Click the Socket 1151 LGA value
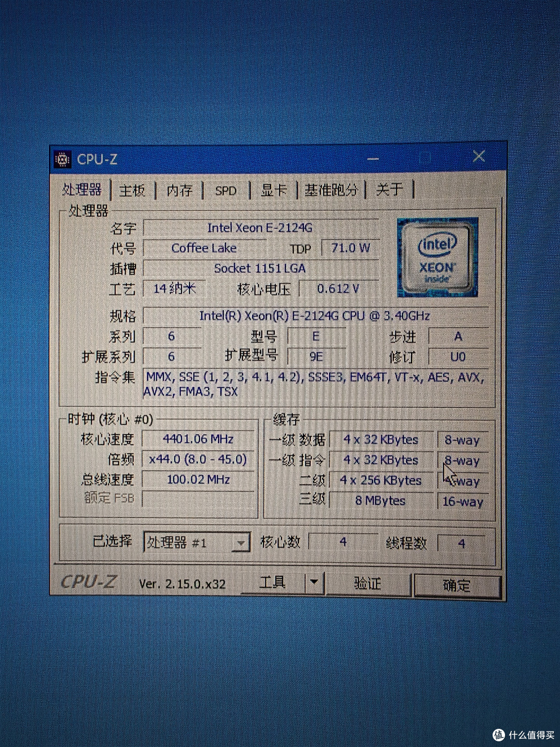This screenshot has height=747, width=560. tap(260, 268)
